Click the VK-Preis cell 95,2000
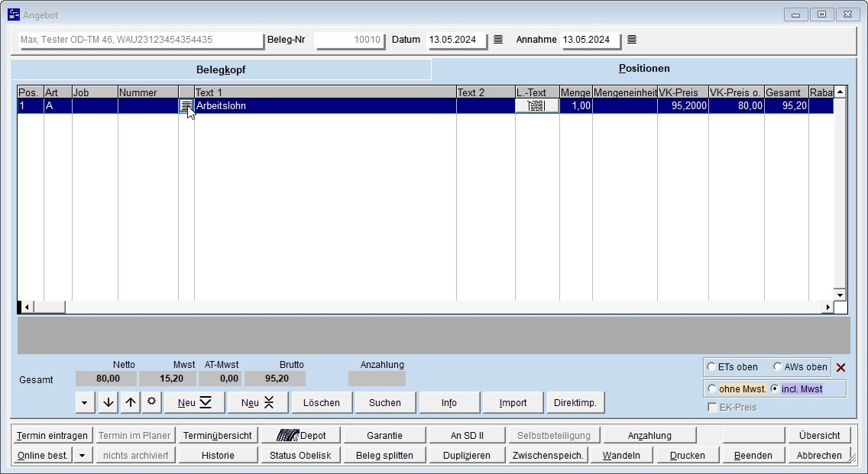 pyautogui.click(x=683, y=105)
